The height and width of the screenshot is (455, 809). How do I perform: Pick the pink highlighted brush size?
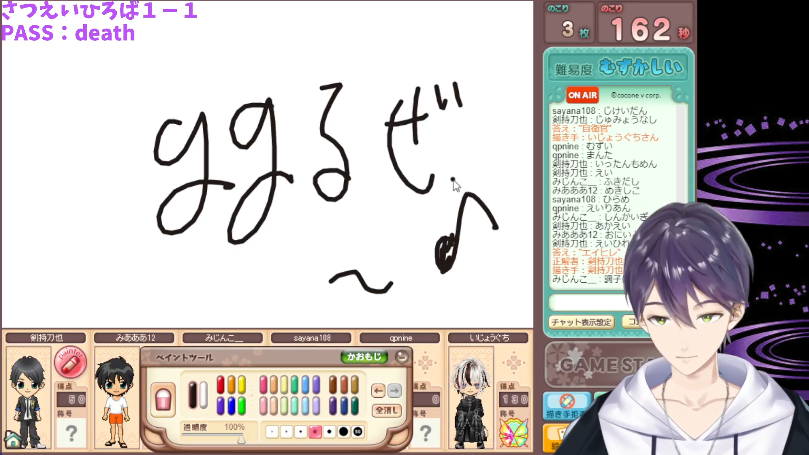tap(315, 431)
